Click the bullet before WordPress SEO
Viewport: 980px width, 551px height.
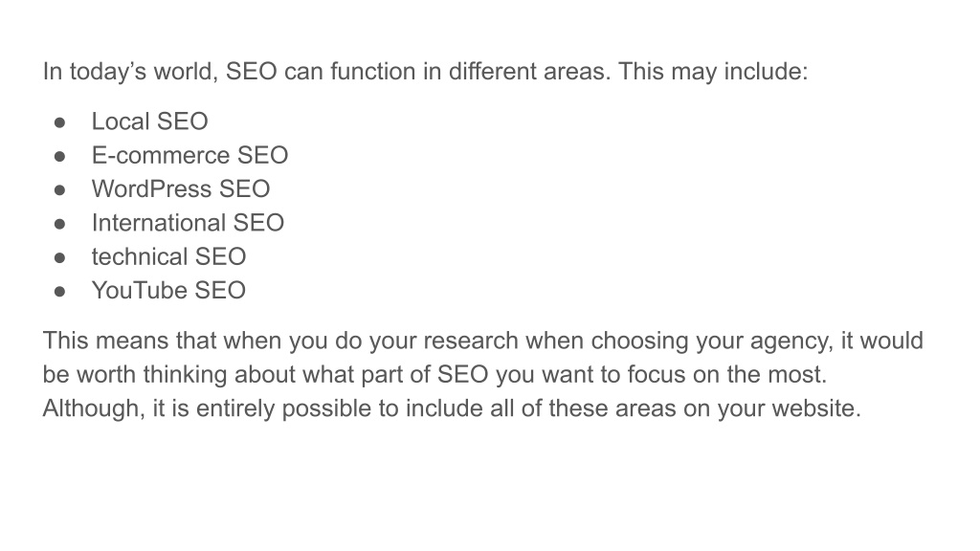[x=60, y=190]
